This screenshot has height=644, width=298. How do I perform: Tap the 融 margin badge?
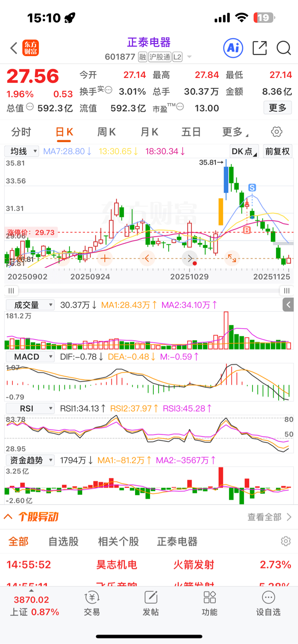click(142, 57)
